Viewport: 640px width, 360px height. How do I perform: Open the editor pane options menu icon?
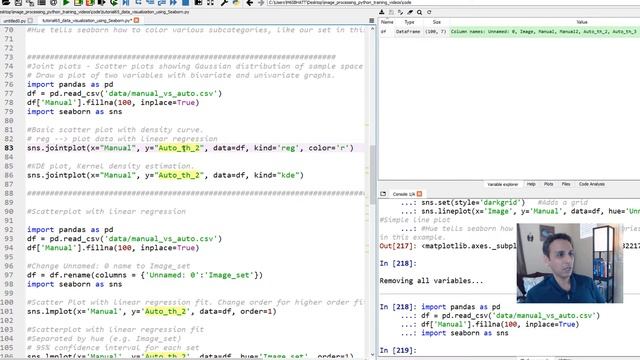[371, 20]
